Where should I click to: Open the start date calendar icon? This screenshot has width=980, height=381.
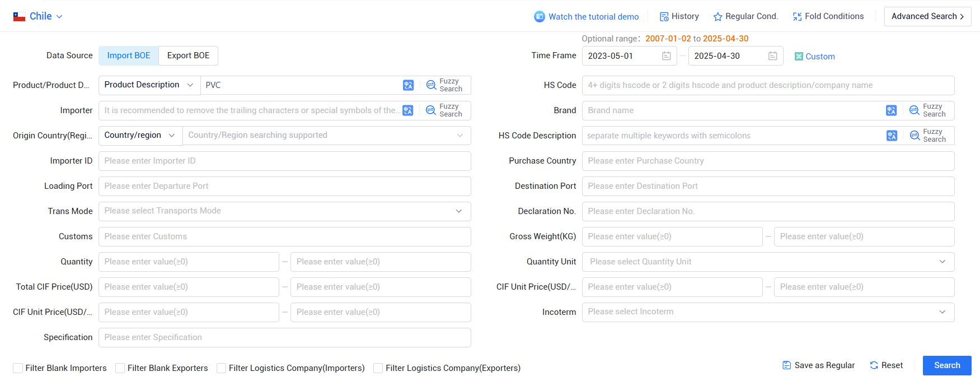(x=666, y=56)
